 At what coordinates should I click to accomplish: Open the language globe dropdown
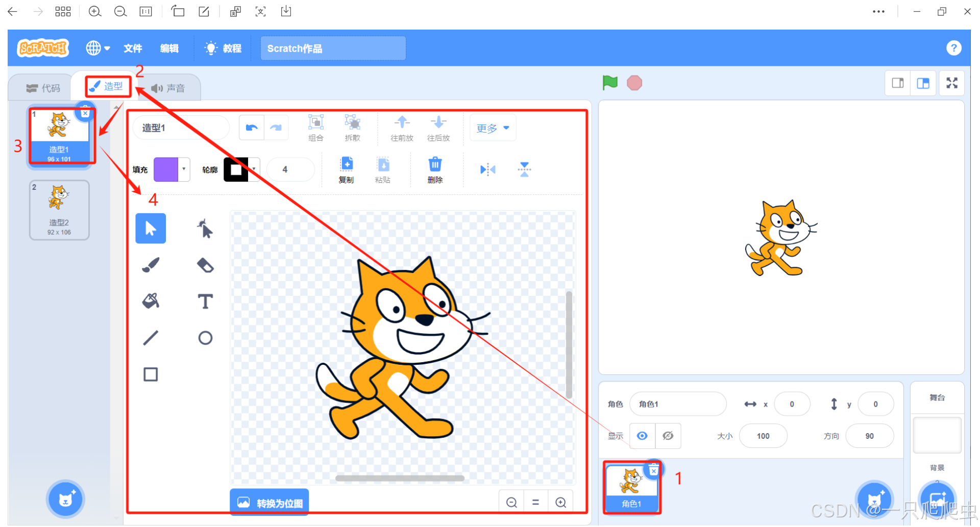98,48
